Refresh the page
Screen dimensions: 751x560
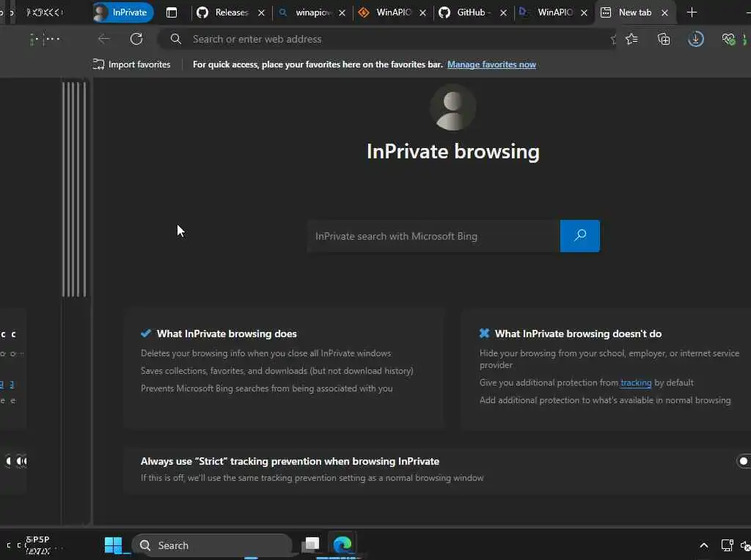(136, 39)
